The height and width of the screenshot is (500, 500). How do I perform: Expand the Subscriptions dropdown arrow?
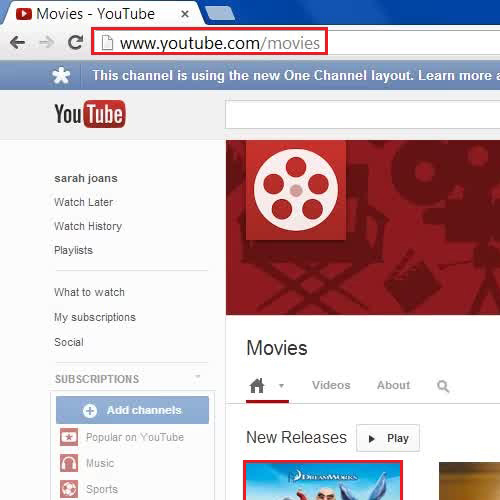tap(198, 377)
